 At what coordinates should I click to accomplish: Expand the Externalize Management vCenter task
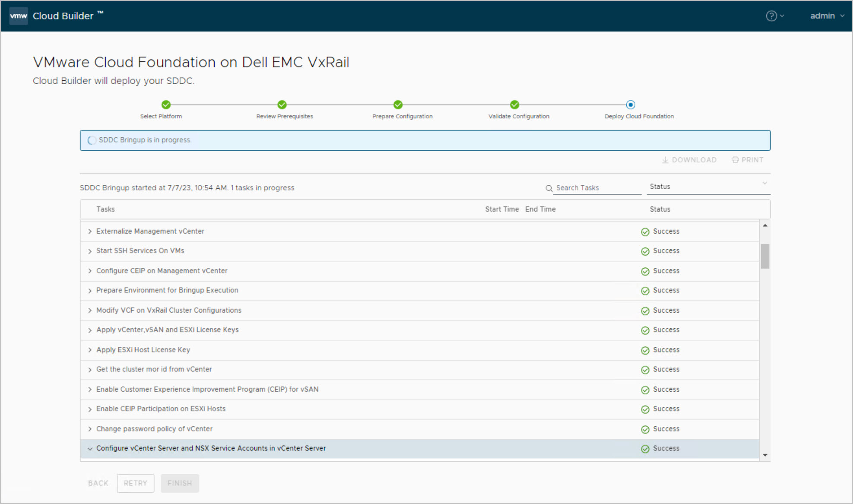point(90,231)
